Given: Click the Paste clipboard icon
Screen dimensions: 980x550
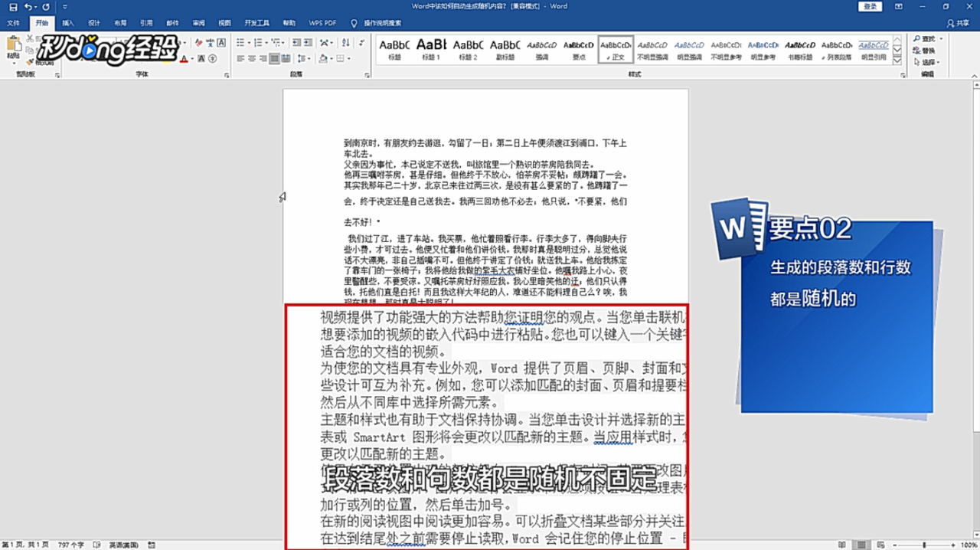Looking at the screenshot, I should click(x=13, y=45).
